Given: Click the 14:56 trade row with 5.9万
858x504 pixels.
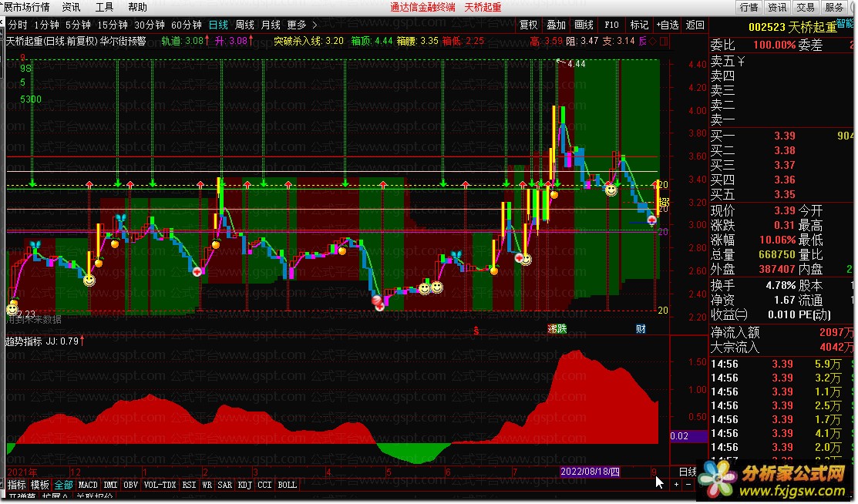Looking at the screenshot, I should [x=782, y=364].
